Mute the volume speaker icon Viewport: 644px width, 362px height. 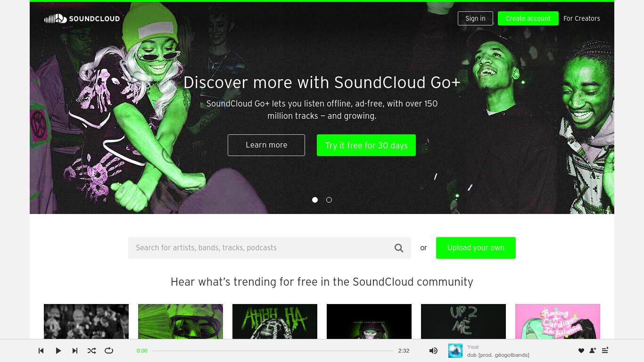pos(433,351)
